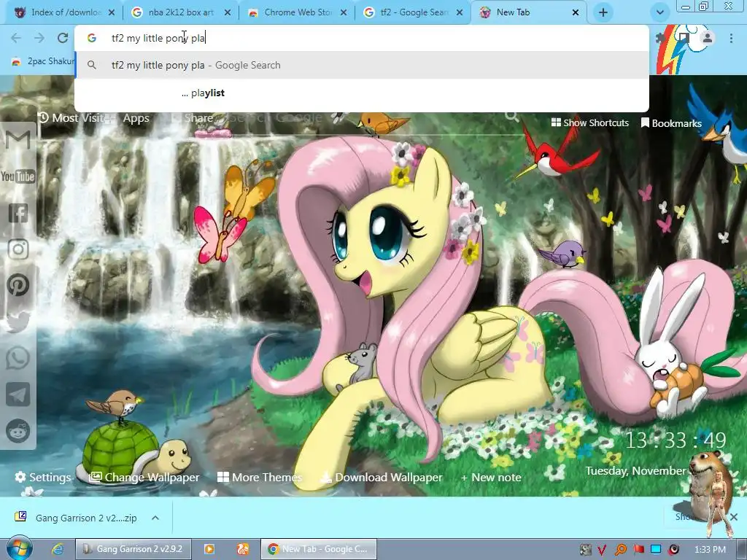Screen dimensions: 747x560
Task: Reload the current page
Action: (63, 38)
